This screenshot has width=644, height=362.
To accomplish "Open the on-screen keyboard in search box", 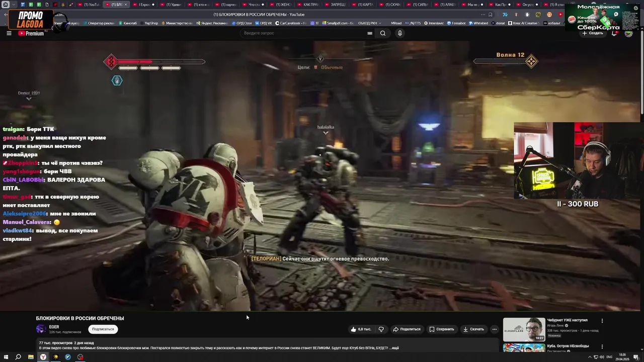I will (370, 33).
